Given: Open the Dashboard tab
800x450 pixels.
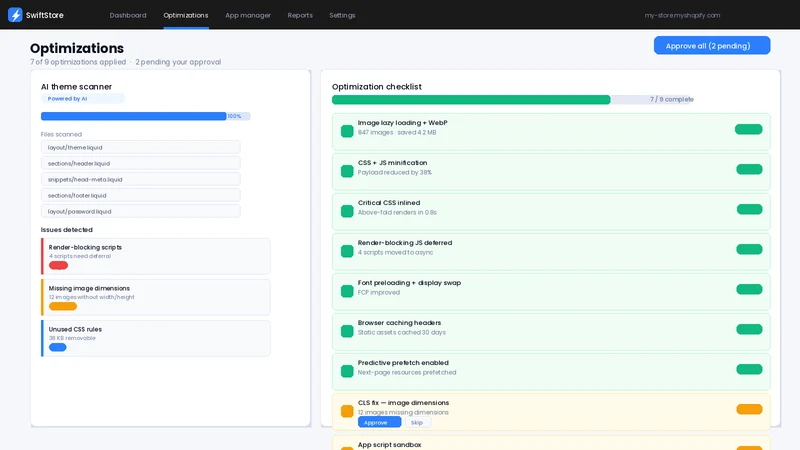Looking at the screenshot, I should [128, 15].
